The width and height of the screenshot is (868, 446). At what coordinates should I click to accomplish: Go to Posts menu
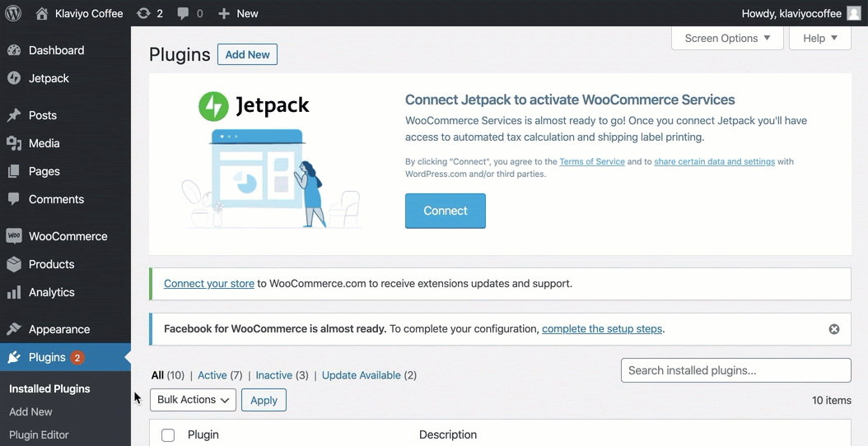(x=43, y=115)
